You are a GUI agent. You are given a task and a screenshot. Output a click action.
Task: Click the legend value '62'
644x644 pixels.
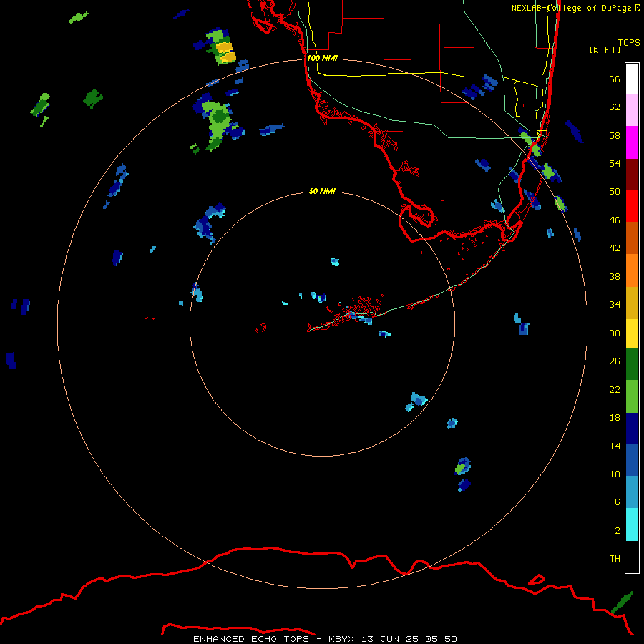click(x=615, y=107)
